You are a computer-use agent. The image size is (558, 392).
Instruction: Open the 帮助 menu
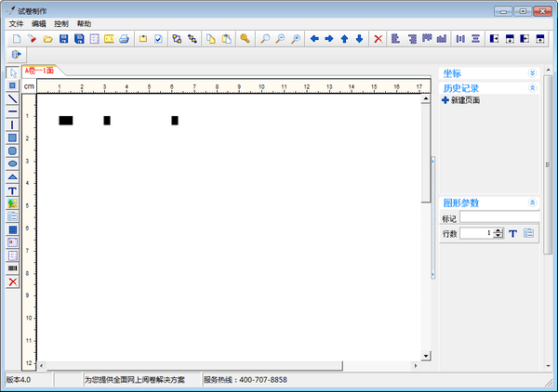(x=85, y=23)
